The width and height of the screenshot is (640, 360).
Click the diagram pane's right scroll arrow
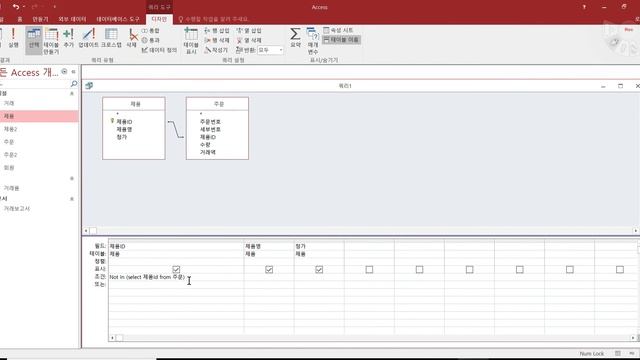pyautogui.click(x=636, y=231)
